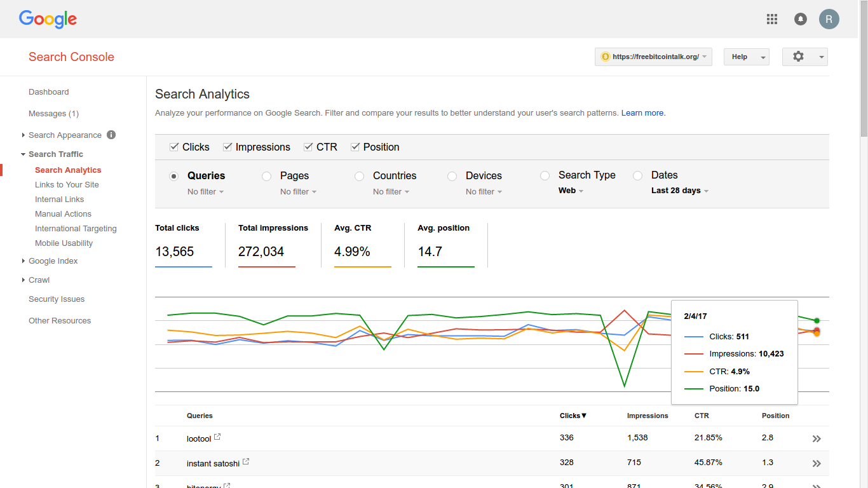868x488 pixels.
Task: Click lootool CTR value 21.85%
Action: pos(709,438)
